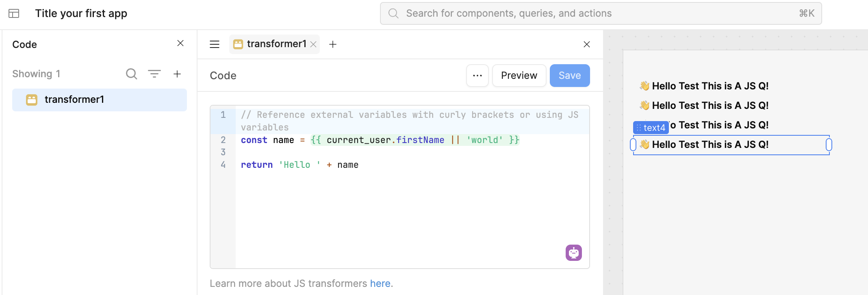Close the Code sidebar panel
Screen dimensions: 868x295
click(180, 43)
